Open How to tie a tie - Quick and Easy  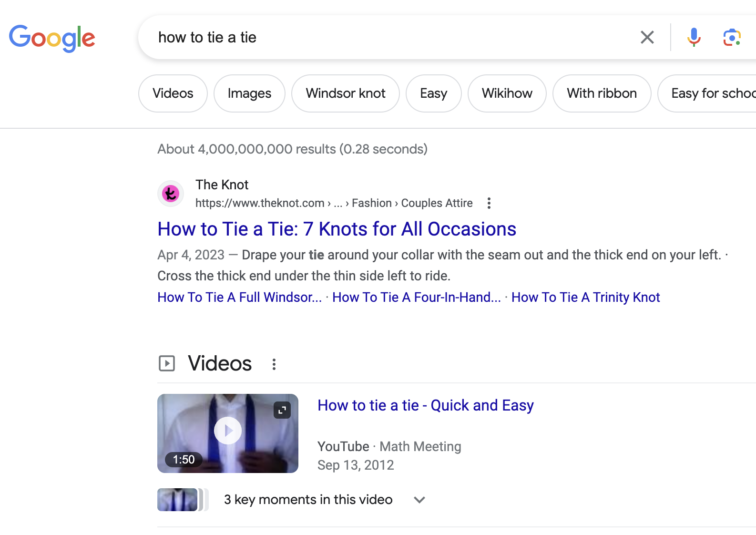pos(425,405)
